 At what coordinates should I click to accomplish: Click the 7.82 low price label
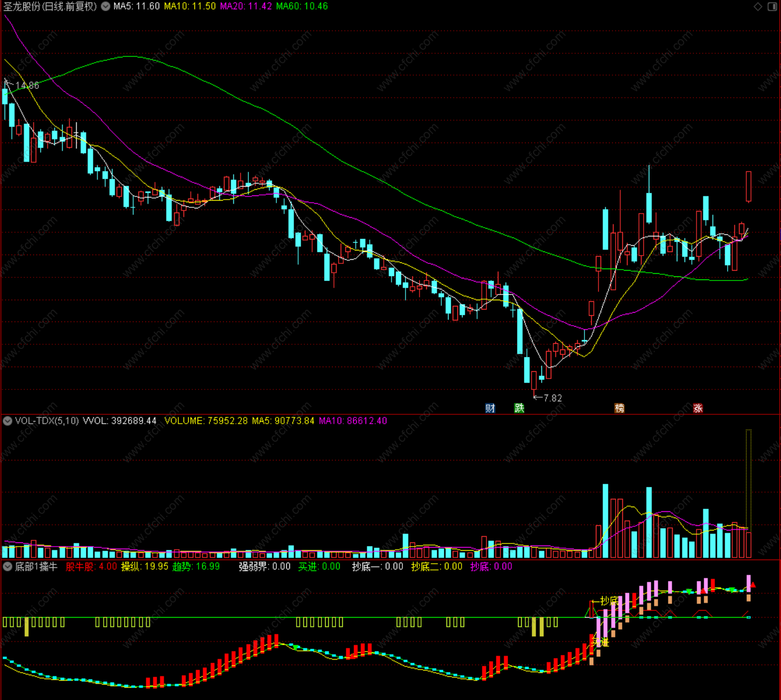point(553,398)
